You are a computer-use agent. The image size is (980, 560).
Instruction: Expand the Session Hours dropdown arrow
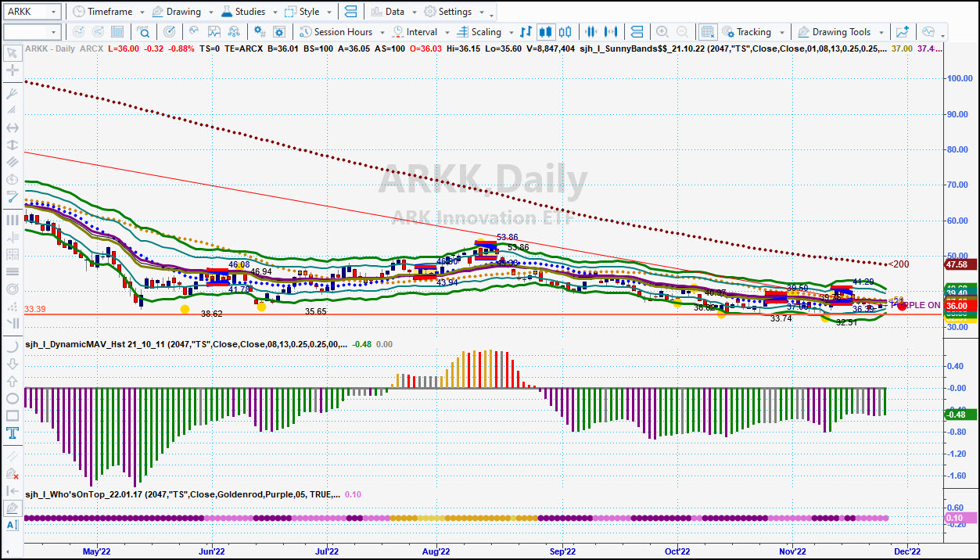tap(382, 33)
